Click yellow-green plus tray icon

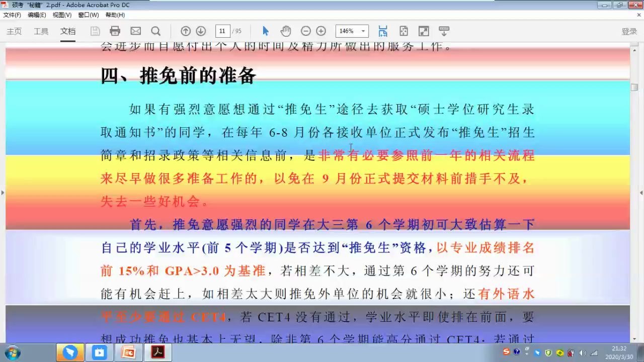click(559, 352)
